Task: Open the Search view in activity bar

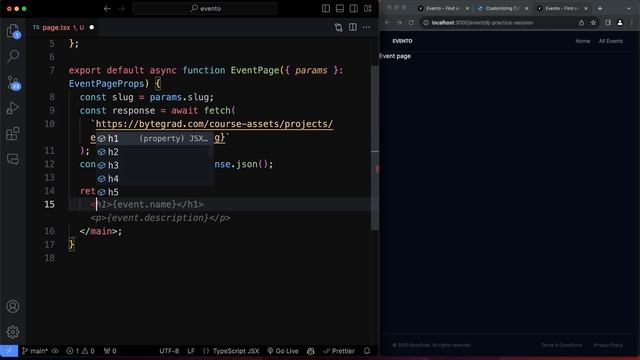Action: pyautogui.click(x=13, y=56)
